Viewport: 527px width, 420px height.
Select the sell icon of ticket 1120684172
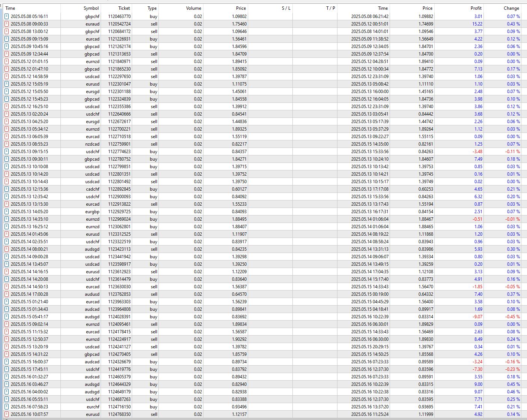tap(6, 32)
